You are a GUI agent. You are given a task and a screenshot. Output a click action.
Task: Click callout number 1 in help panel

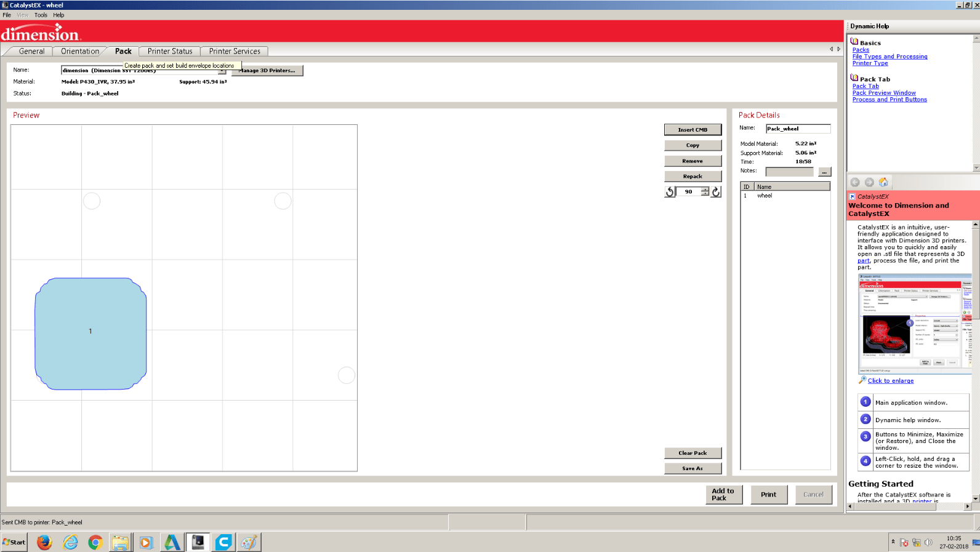(x=866, y=402)
